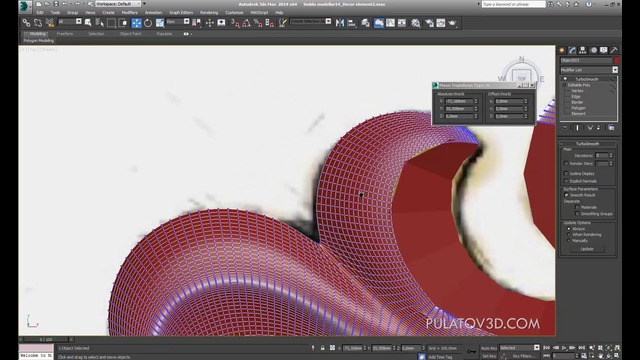The height and width of the screenshot is (360, 640).
Task: Open the Edit menu
Action: (x=40, y=13)
